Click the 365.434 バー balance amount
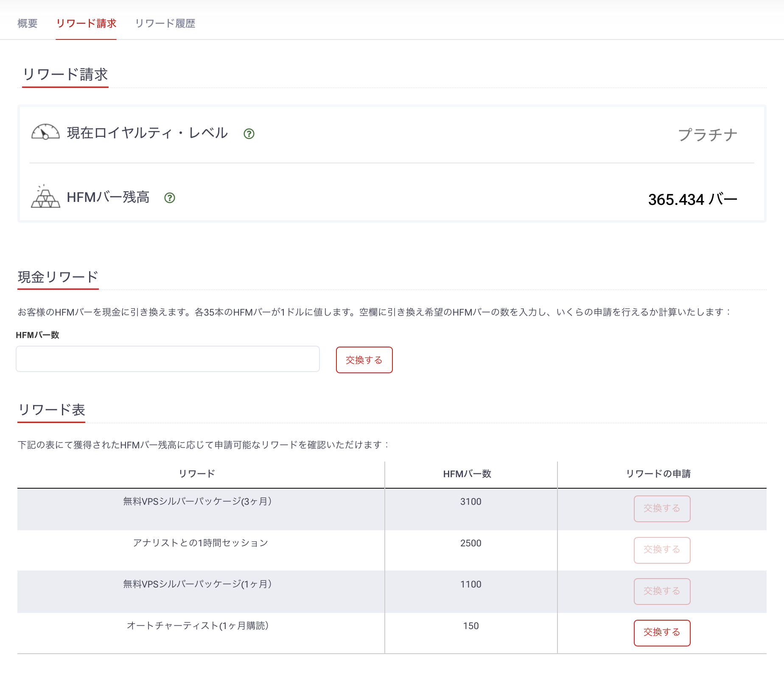This screenshot has height=677, width=784. pyautogui.click(x=692, y=199)
